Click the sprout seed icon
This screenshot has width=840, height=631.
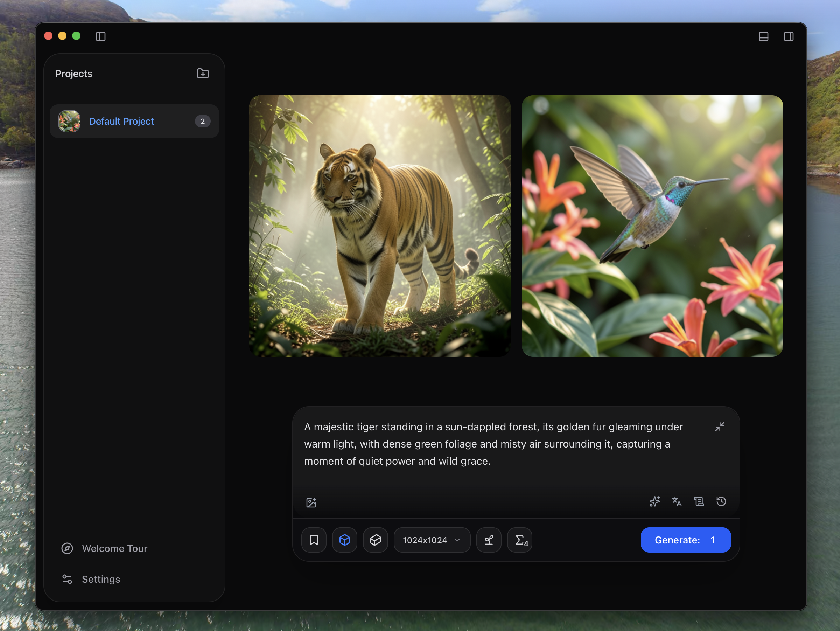pyautogui.click(x=489, y=540)
